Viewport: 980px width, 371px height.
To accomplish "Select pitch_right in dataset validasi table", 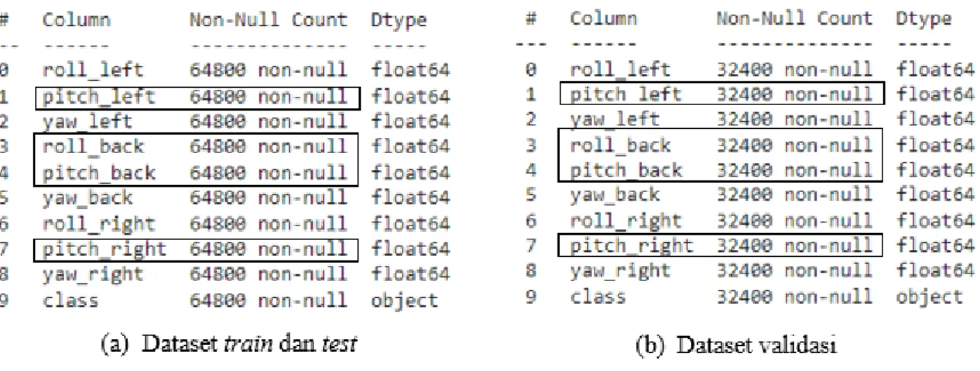I will 632,245.
